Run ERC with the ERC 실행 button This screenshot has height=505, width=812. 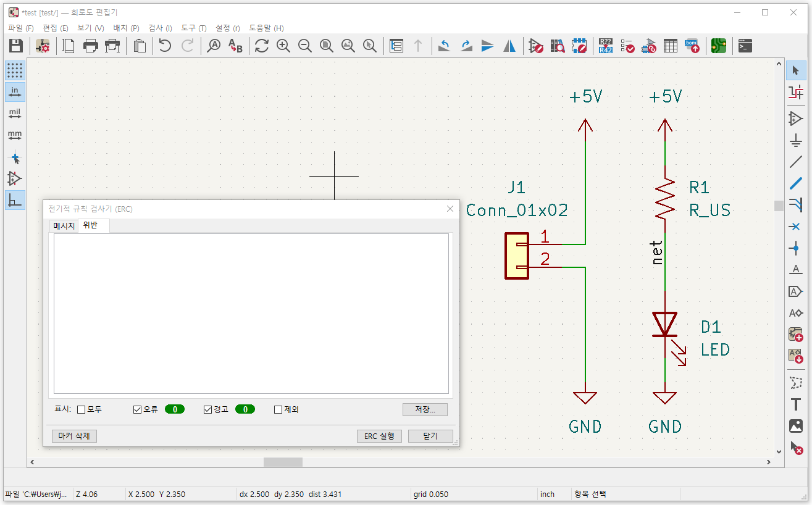380,436
